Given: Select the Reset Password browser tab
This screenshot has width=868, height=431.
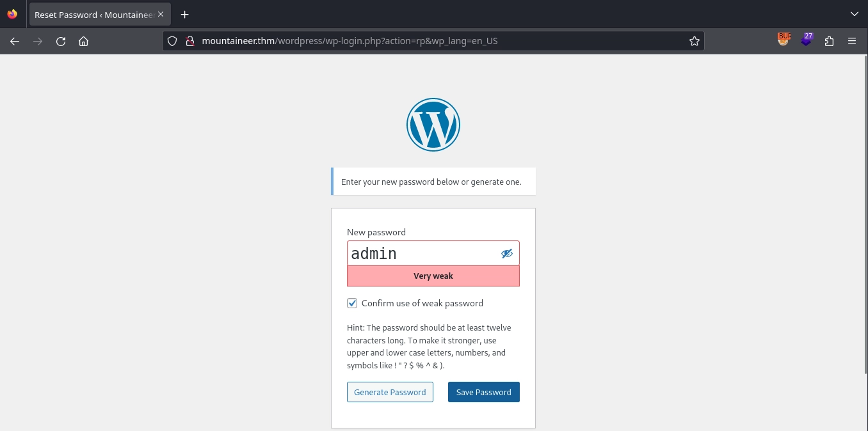Looking at the screenshot, I should (93, 14).
